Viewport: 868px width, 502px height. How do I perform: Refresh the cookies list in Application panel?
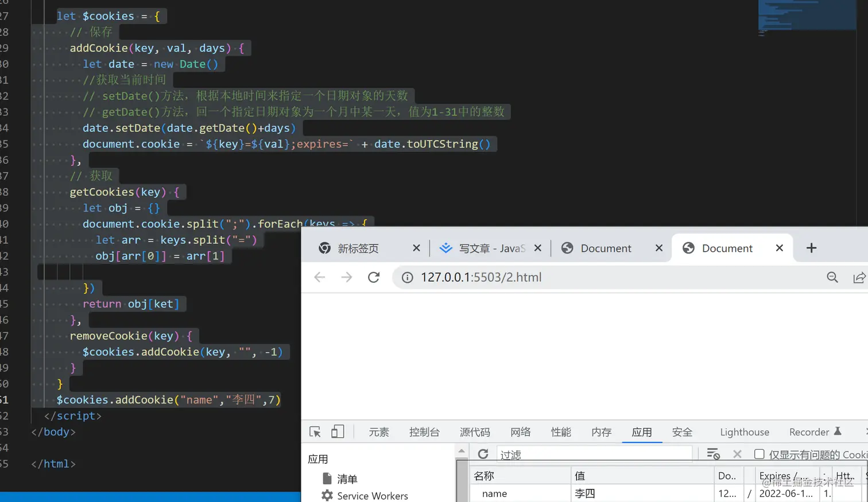pos(482,454)
